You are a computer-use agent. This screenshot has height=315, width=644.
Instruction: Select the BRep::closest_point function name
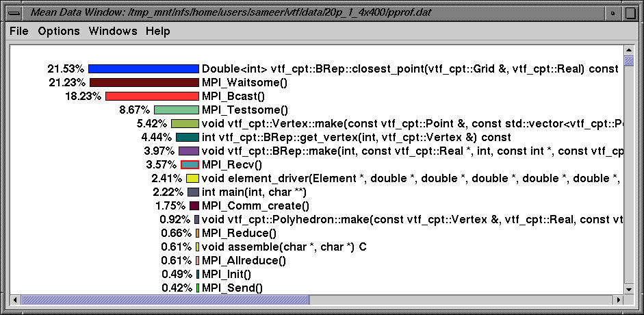click(x=410, y=69)
